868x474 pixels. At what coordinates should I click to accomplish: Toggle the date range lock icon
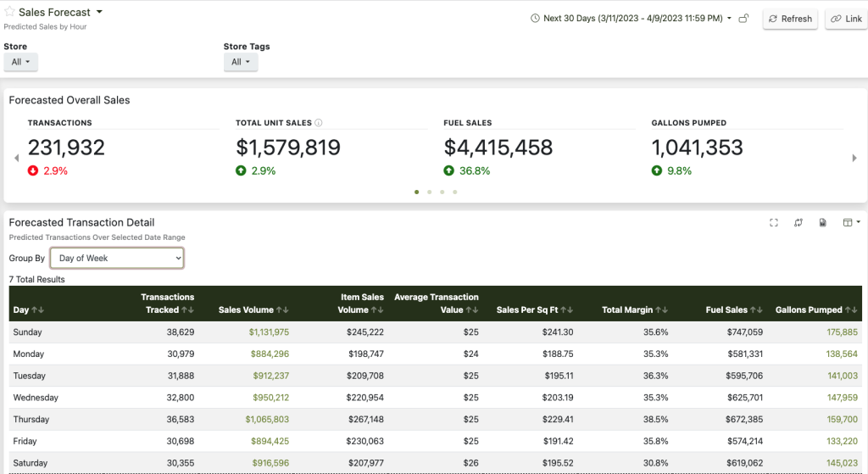click(x=744, y=19)
